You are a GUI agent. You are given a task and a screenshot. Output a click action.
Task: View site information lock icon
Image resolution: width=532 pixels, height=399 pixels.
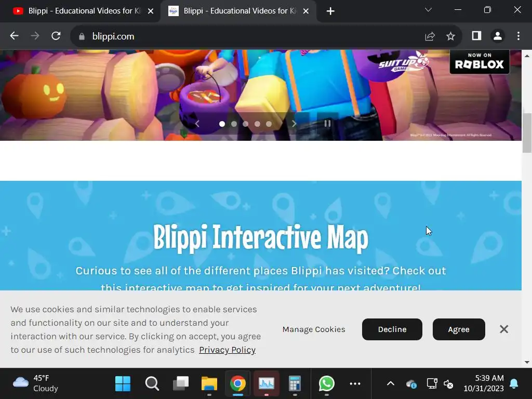[x=82, y=36]
